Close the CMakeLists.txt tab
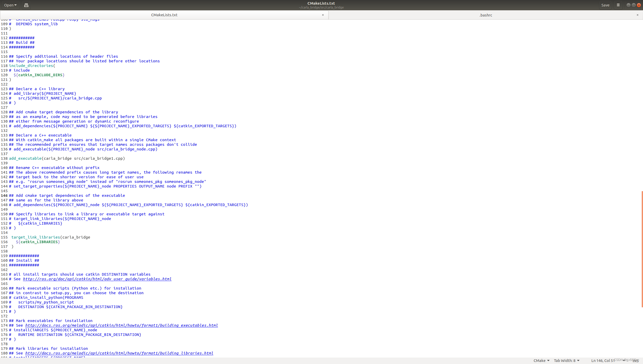This screenshot has height=364, width=643. click(x=323, y=15)
